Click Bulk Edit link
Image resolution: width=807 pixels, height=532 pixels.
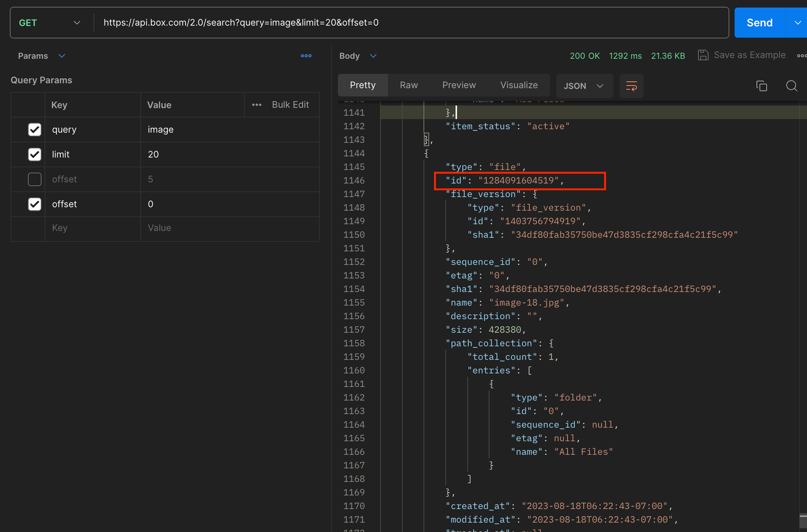pyautogui.click(x=290, y=105)
